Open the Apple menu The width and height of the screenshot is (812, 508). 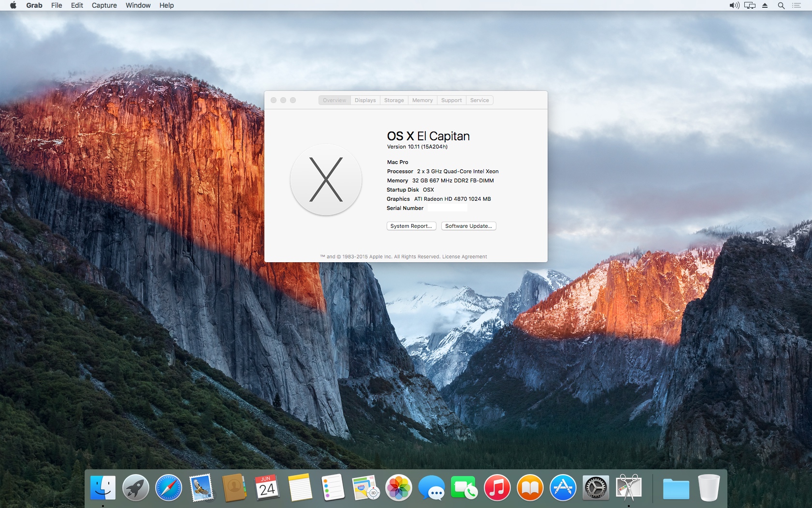click(13, 5)
